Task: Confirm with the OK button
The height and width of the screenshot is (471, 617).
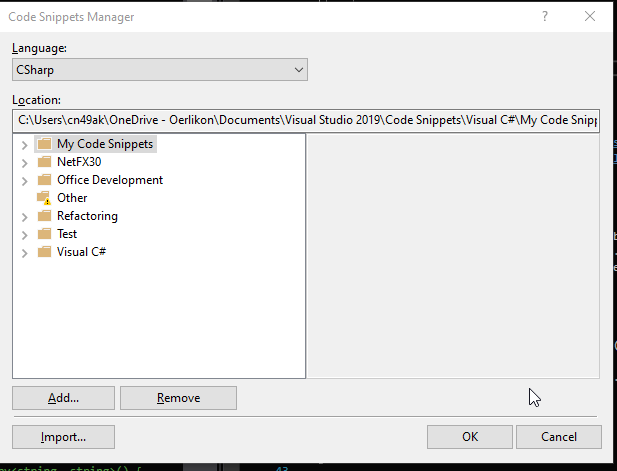Action: [x=469, y=437]
